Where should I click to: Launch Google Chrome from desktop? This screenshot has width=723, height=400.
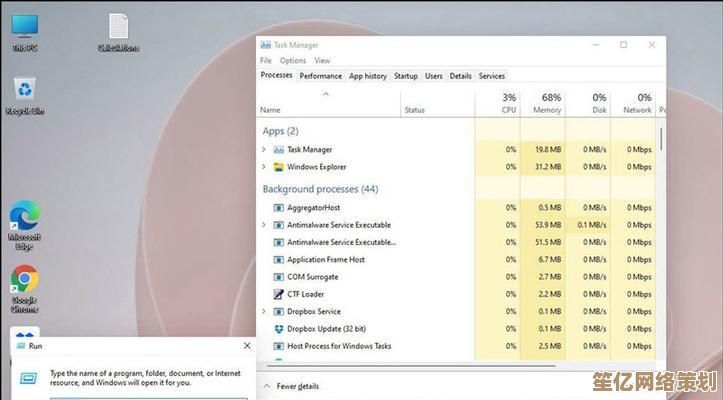[x=24, y=280]
